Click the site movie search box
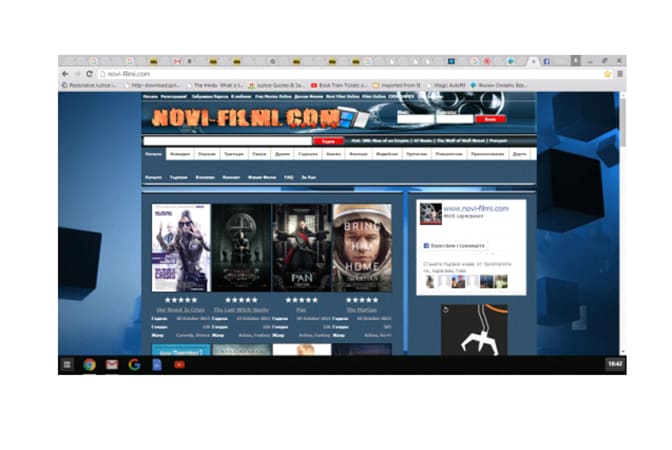672x450 pixels. (x=228, y=141)
